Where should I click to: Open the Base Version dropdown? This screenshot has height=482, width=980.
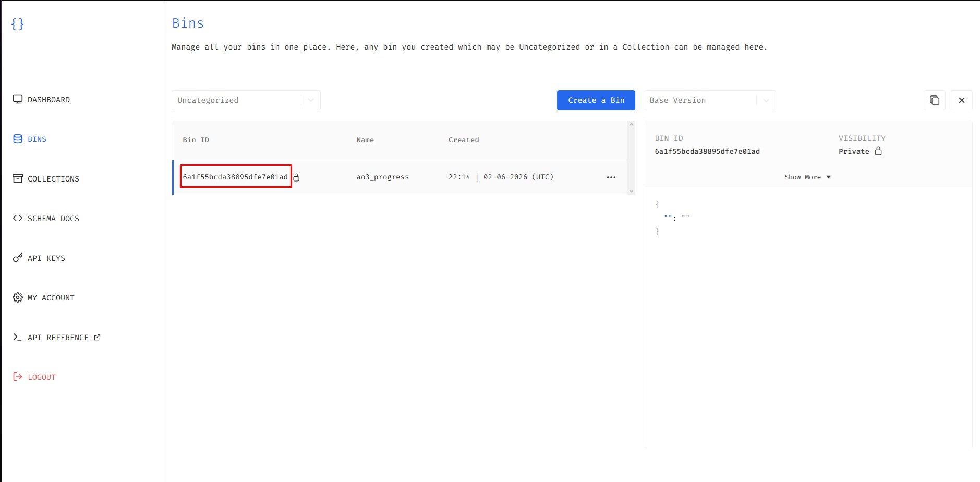click(x=710, y=100)
